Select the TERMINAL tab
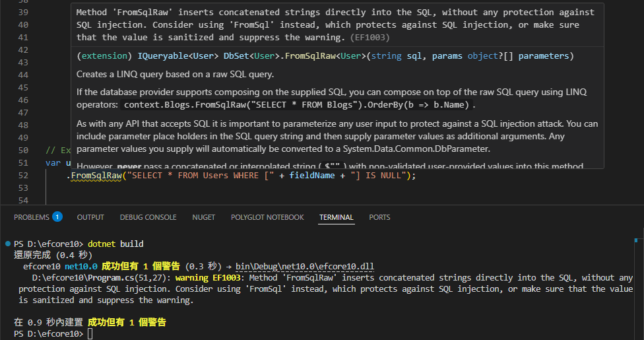The image size is (644, 340). 337,217
